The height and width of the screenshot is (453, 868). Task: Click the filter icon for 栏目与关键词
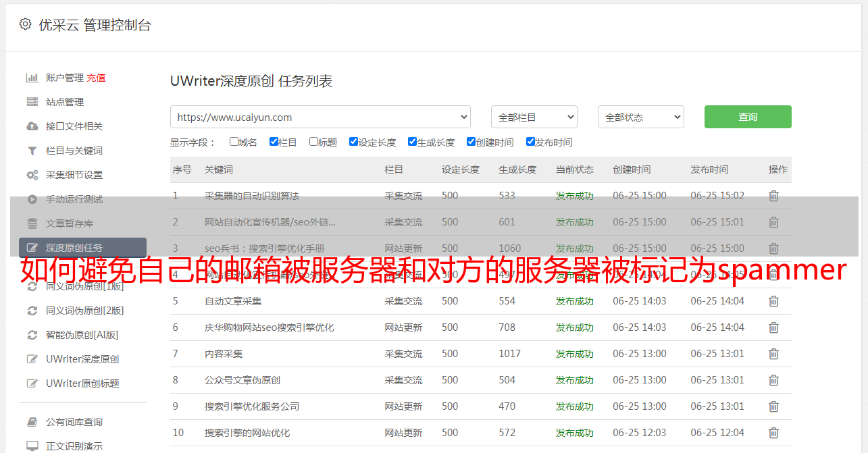tap(32, 151)
